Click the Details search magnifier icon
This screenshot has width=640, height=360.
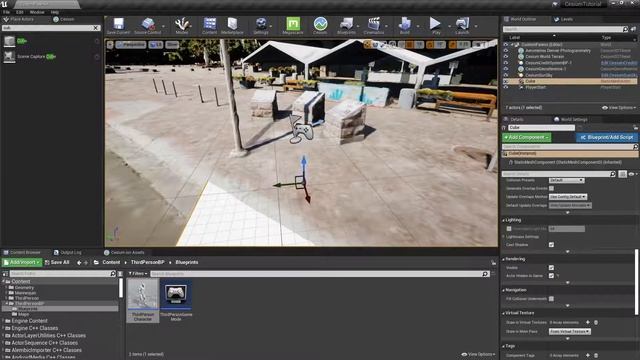click(x=613, y=174)
